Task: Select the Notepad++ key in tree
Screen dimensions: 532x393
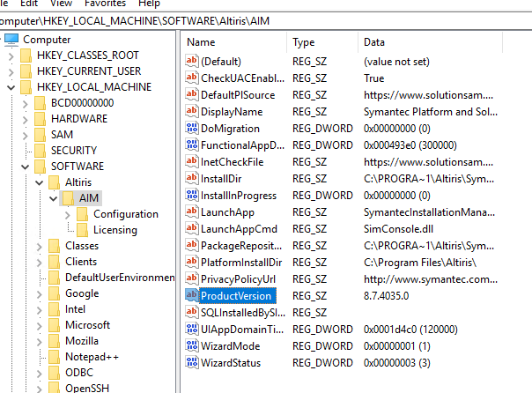Action: pyautogui.click(x=92, y=357)
